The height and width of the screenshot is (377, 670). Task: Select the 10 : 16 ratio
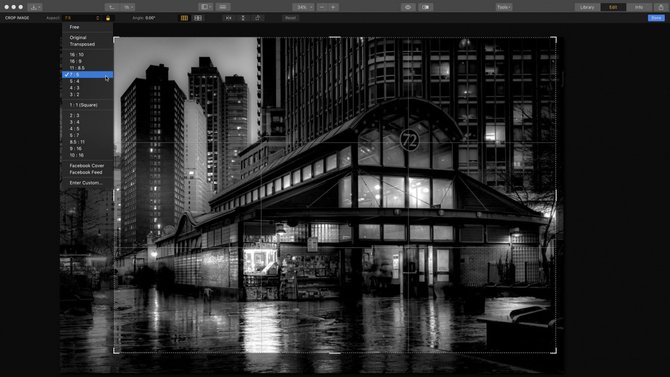tap(88, 155)
